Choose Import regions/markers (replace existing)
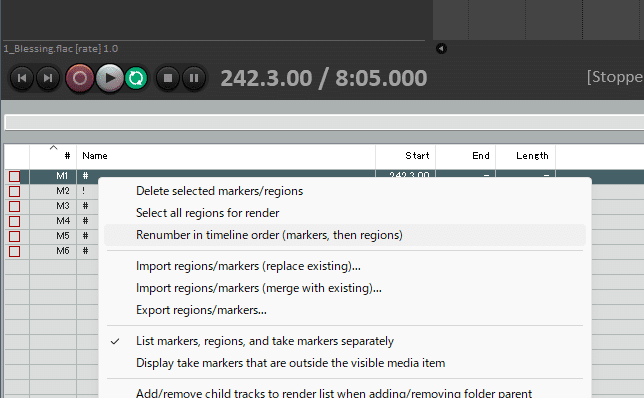 click(x=345, y=266)
